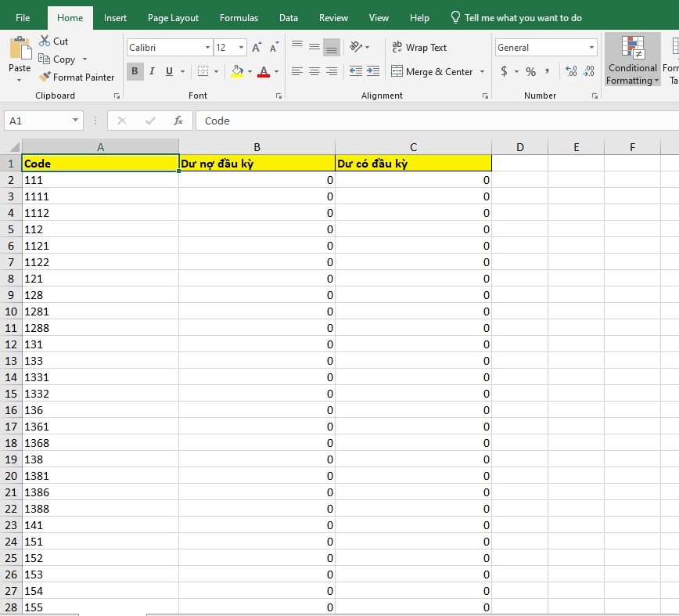The image size is (679, 616).
Task: Confirm formula entry with the checkmark icon
Action: coord(150,121)
